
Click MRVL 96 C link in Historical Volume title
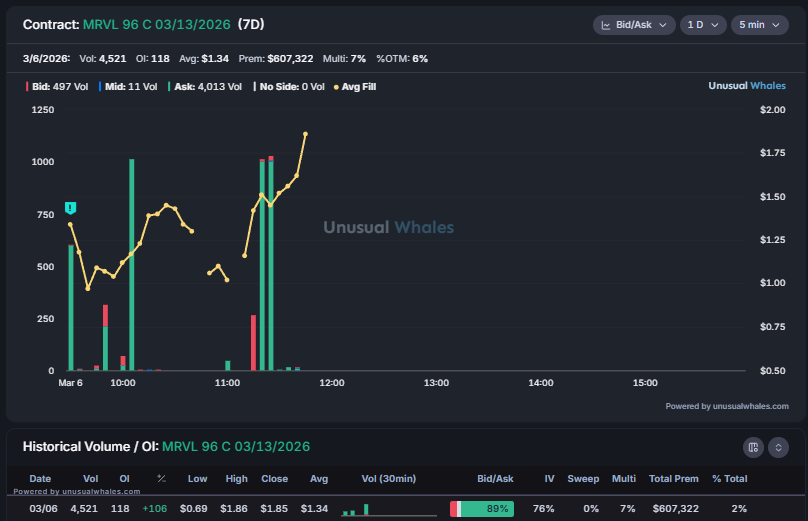click(236, 446)
